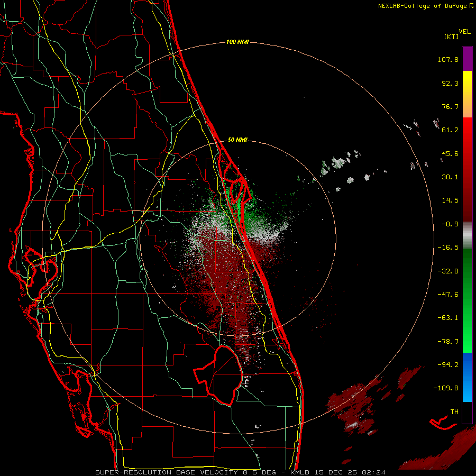Click the 45.6 velocity scale value
Screen dimensions: 476x476
pos(450,153)
